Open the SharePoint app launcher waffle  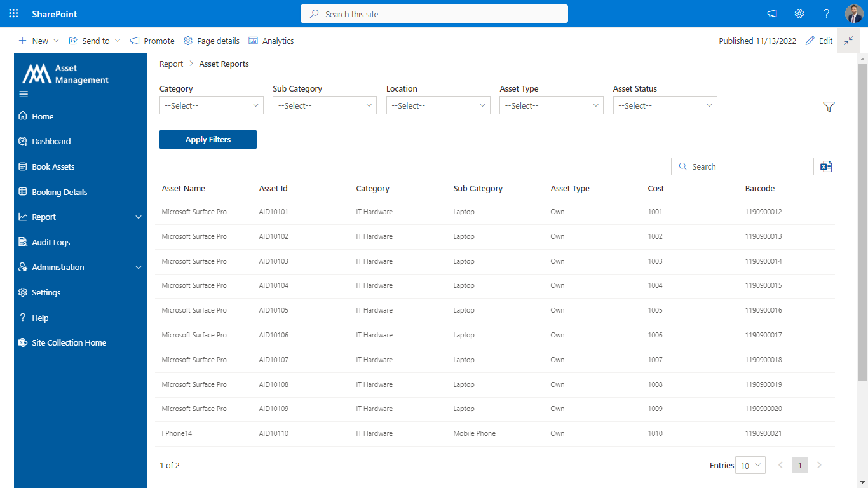(x=13, y=13)
